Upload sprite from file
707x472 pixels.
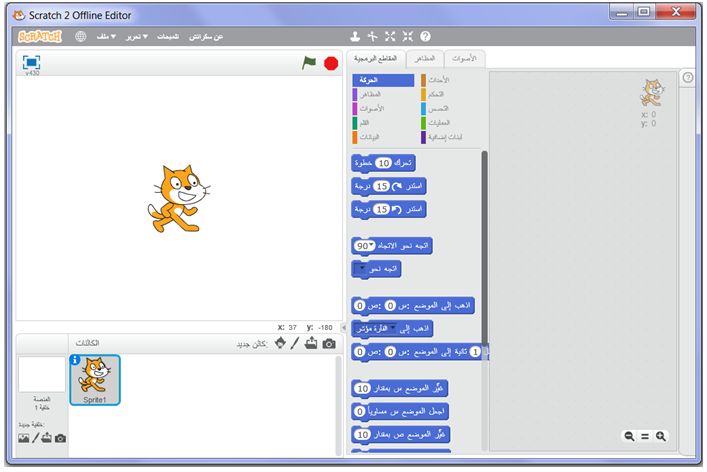pyautogui.click(x=311, y=344)
